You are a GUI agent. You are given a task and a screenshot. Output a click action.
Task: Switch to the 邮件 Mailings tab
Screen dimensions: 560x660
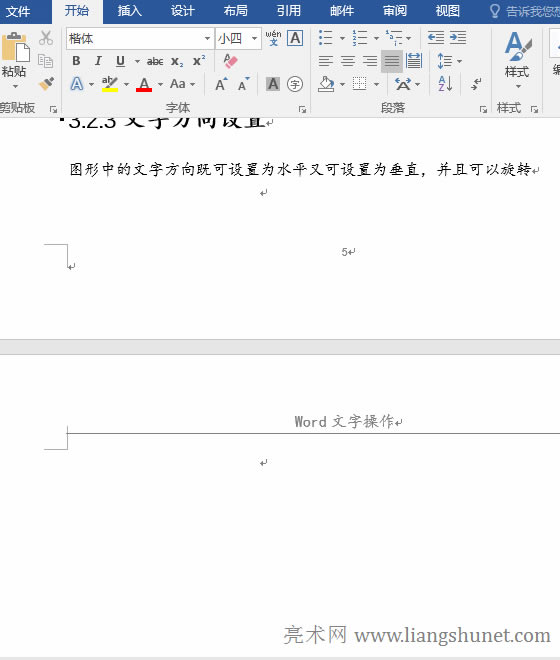coord(341,11)
